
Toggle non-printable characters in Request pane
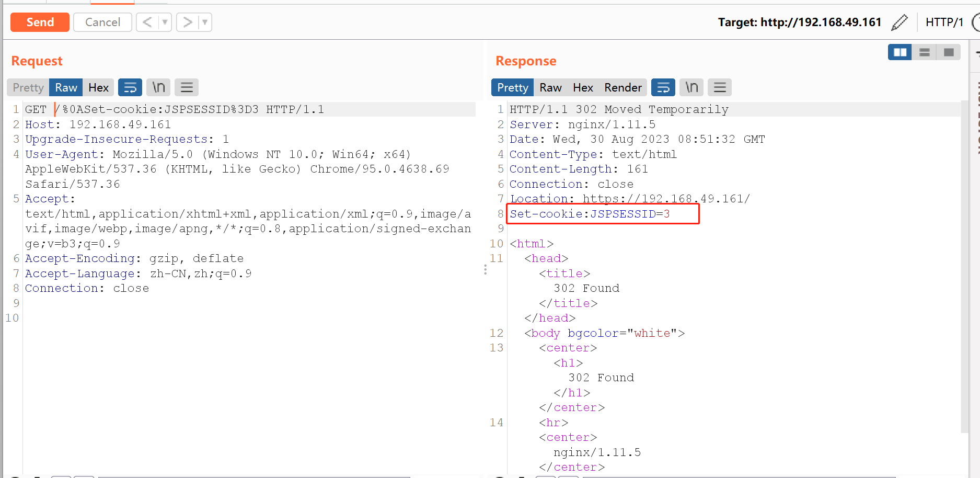pyautogui.click(x=158, y=87)
